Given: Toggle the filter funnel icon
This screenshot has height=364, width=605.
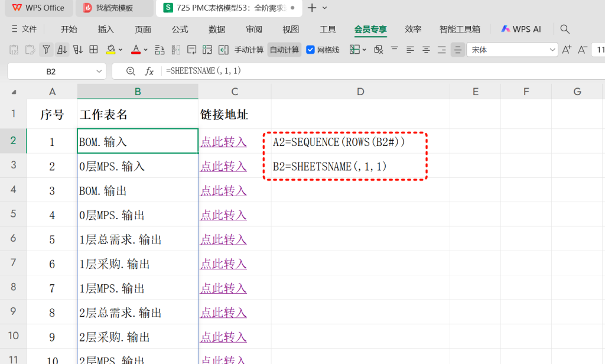Looking at the screenshot, I should click(x=46, y=50).
